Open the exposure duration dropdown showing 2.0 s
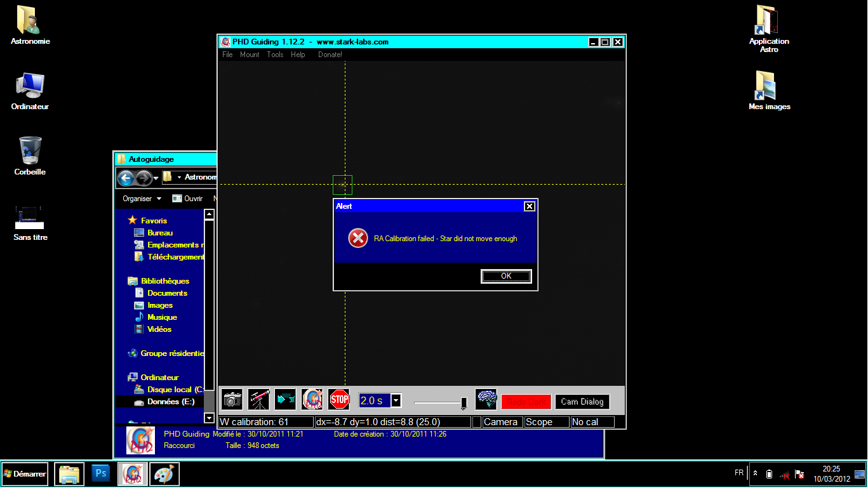868x488 pixels. pos(396,400)
